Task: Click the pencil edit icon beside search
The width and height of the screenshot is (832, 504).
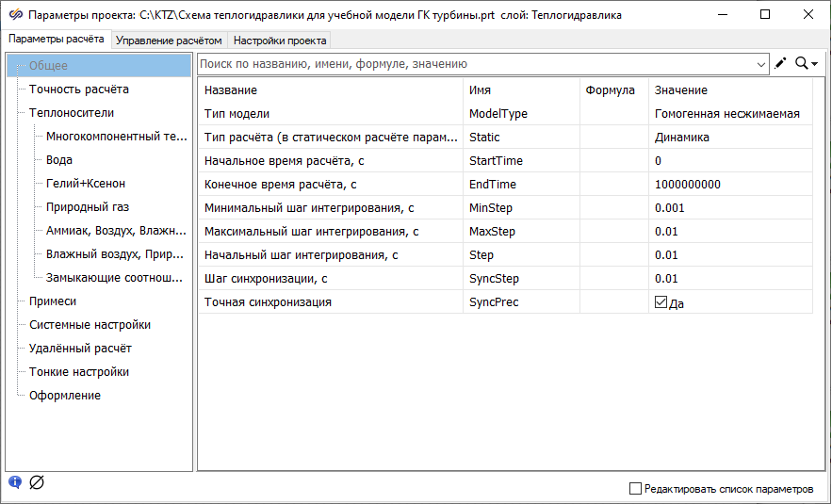Action: (x=779, y=64)
